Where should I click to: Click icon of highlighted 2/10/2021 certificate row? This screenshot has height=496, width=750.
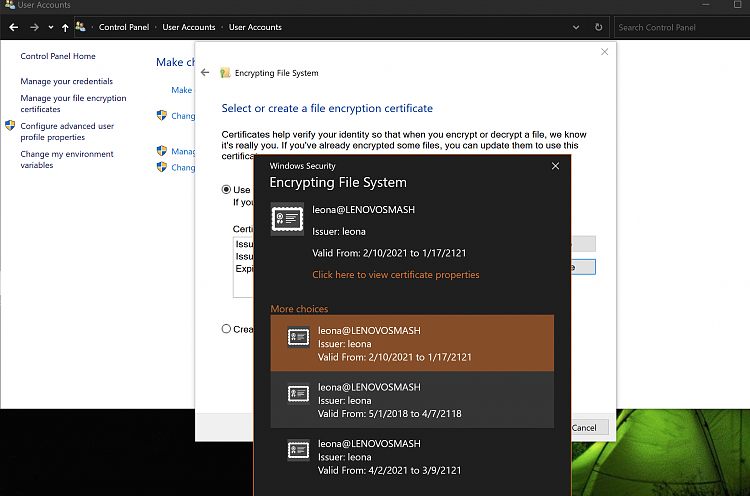pyautogui.click(x=298, y=337)
